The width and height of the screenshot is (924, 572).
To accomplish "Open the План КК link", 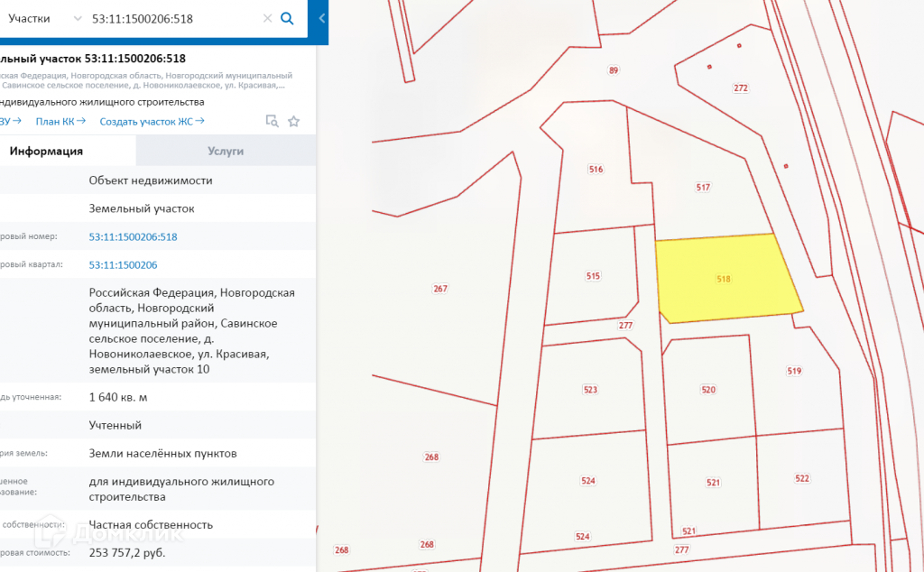I will (60, 122).
